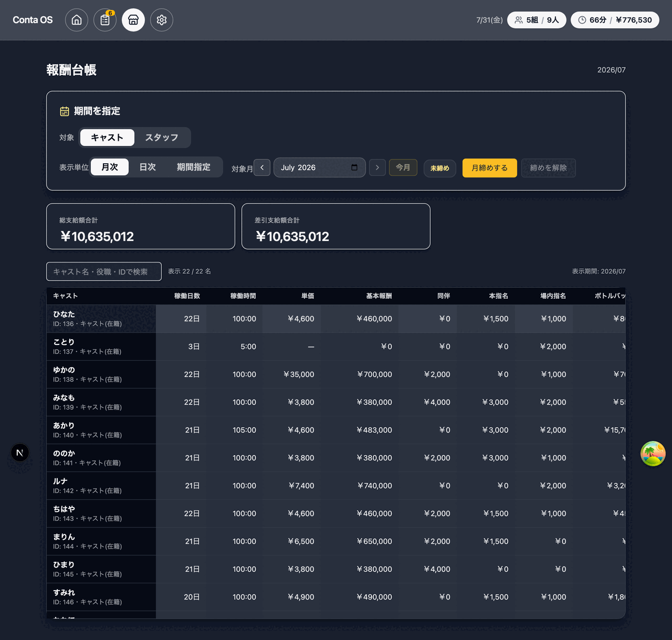This screenshot has height=640, width=672.
Task: Open the July 2026 month selector
Action: coord(319,167)
